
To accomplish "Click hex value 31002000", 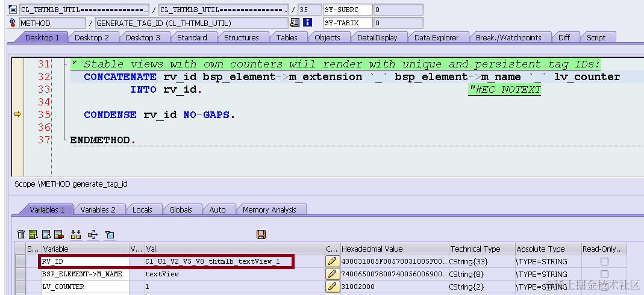I will [x=357, y=287].
